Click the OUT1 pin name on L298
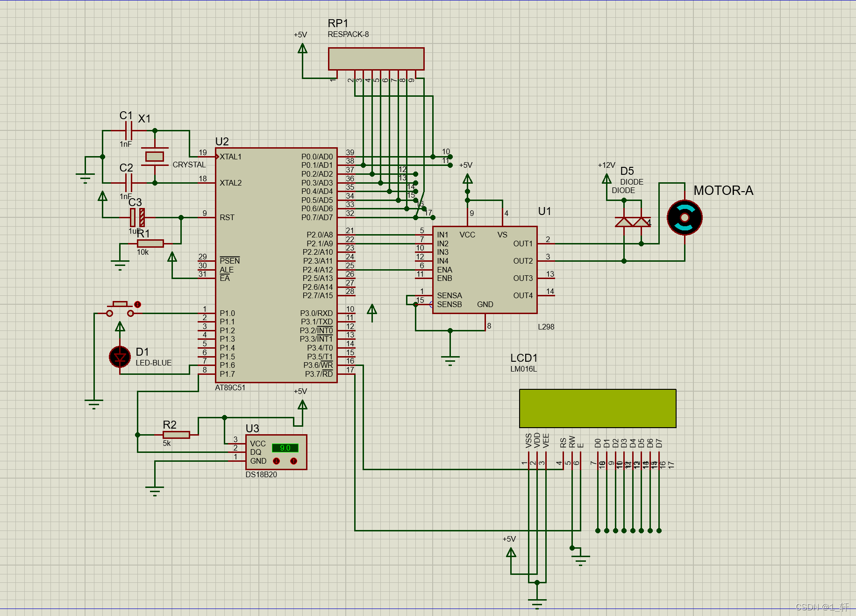Screen dimensions: 856x616 (x=523, y=244)
